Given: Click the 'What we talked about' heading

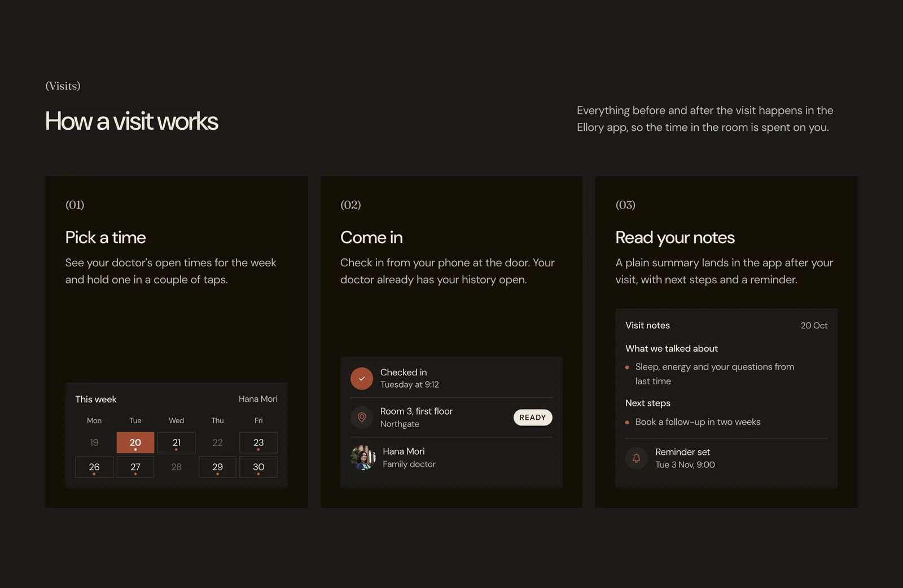Looking at the screenshot, I should [x=672, y=349].
